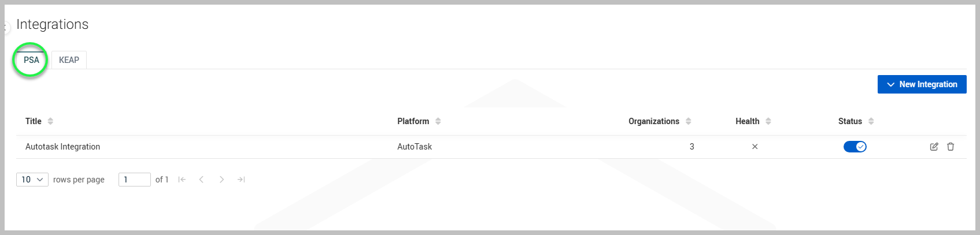Disable the Autotask Integration status toggle
The width and height of the screenshot is (980, 235).
855,147
